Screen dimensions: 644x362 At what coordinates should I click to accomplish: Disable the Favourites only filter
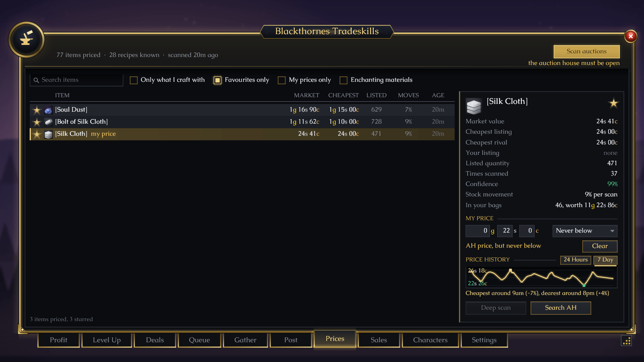(217, 80)
